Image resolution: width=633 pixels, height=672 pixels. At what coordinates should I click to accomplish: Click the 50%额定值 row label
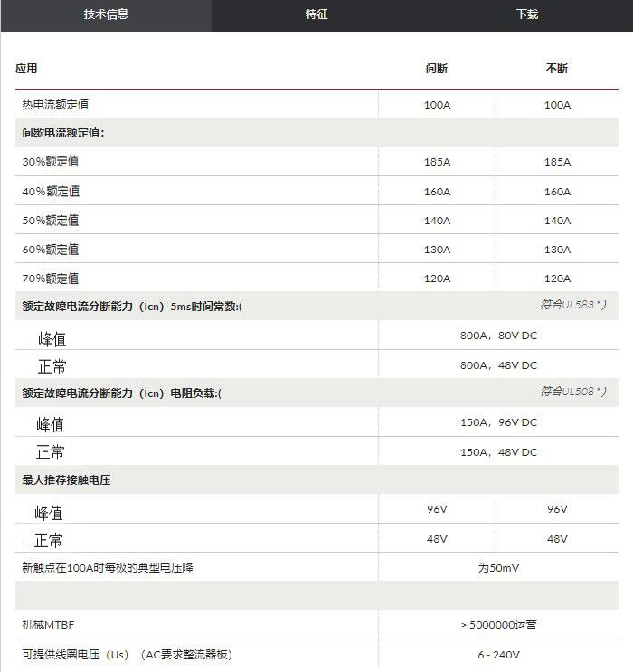click(x=51, y=221)
